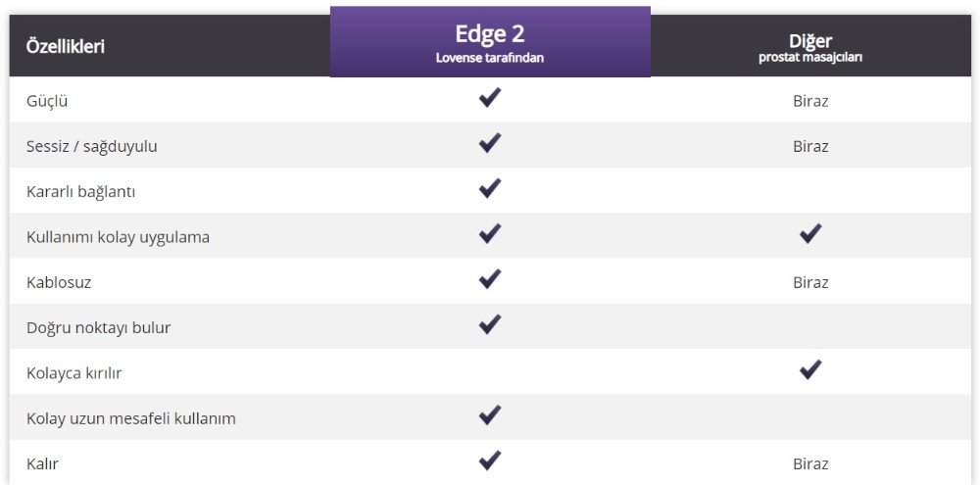Click the Özellikleri column header
The height and width of the screenshot is (485, 980).
tap(66, 47)
